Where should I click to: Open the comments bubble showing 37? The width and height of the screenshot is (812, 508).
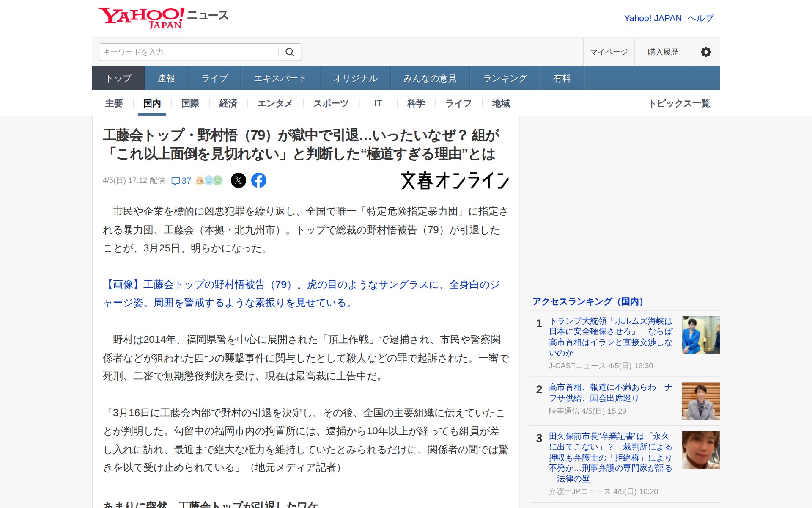point(181,181)
